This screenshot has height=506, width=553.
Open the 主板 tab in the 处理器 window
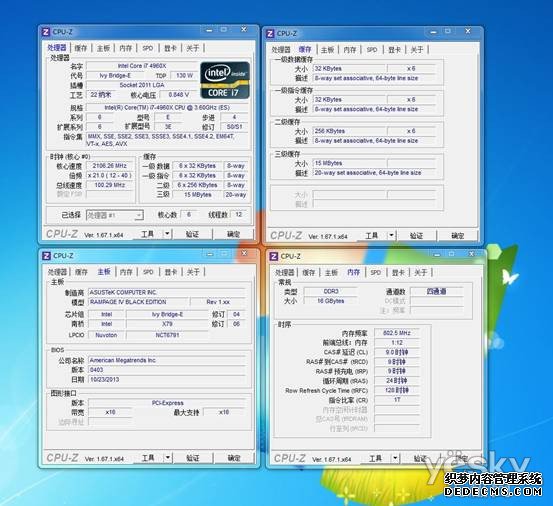point(103,48)
